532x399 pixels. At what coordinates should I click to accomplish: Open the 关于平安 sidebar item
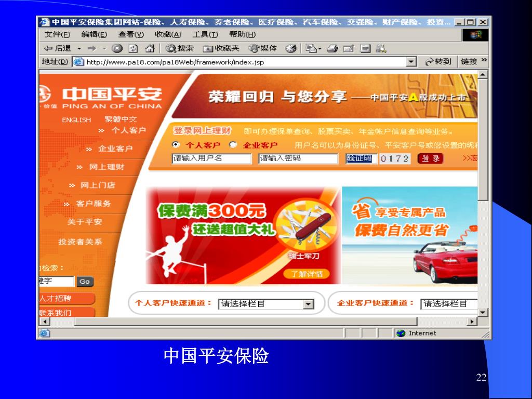[x=85, y=222]
